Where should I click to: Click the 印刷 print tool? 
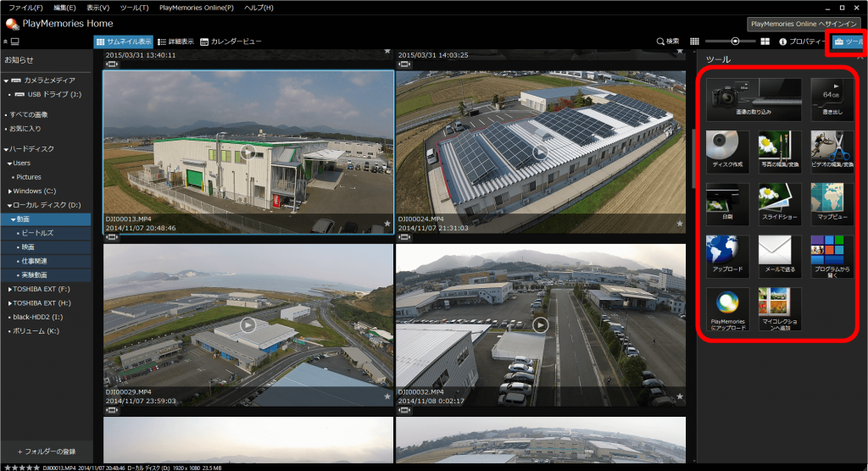727,203
